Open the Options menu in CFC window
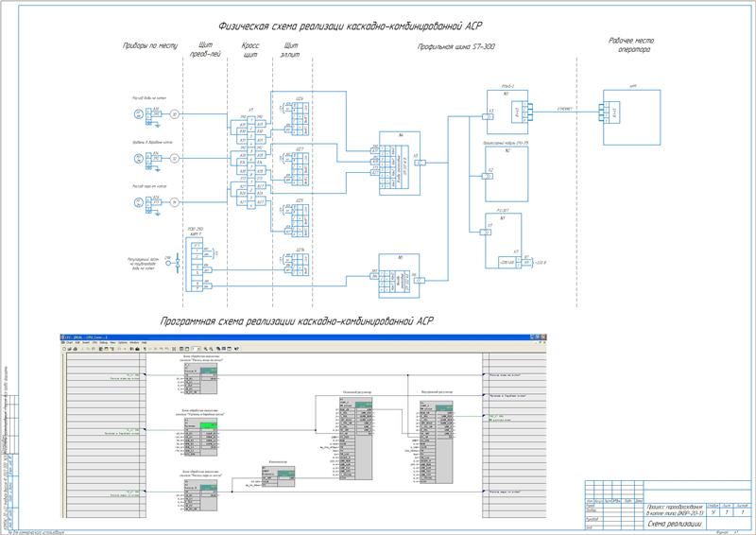 coord(123,342)
